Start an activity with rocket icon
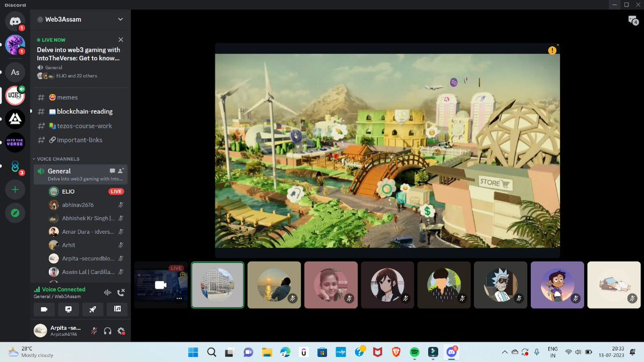644x362 pixels. point(93,309)
